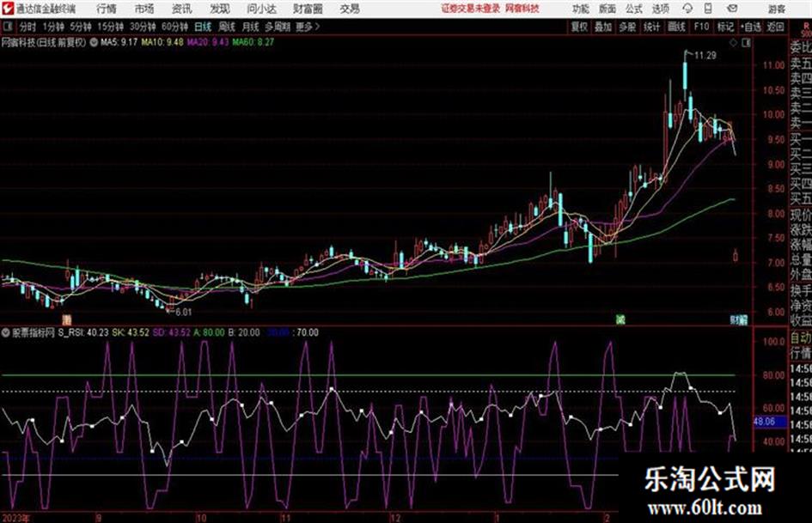Open the 发现 menu
The image size is (812, 523).
point(220,9)
